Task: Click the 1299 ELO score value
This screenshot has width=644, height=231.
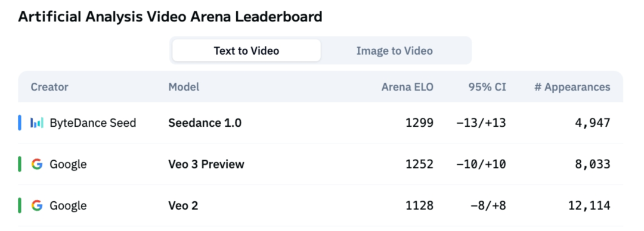Action: tap(419, 123)
